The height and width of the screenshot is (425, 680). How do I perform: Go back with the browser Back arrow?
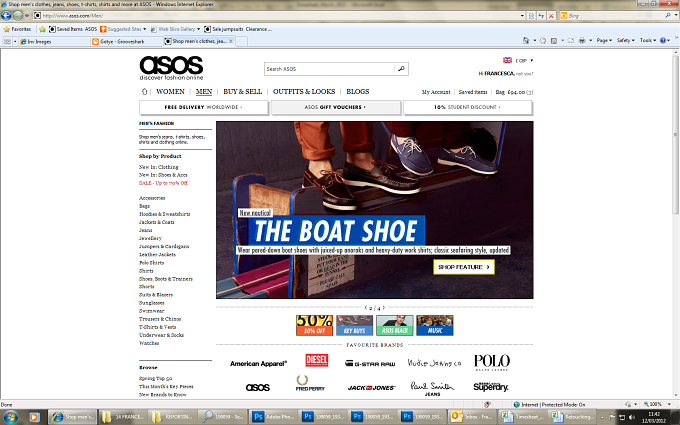[x=6, y=16]
